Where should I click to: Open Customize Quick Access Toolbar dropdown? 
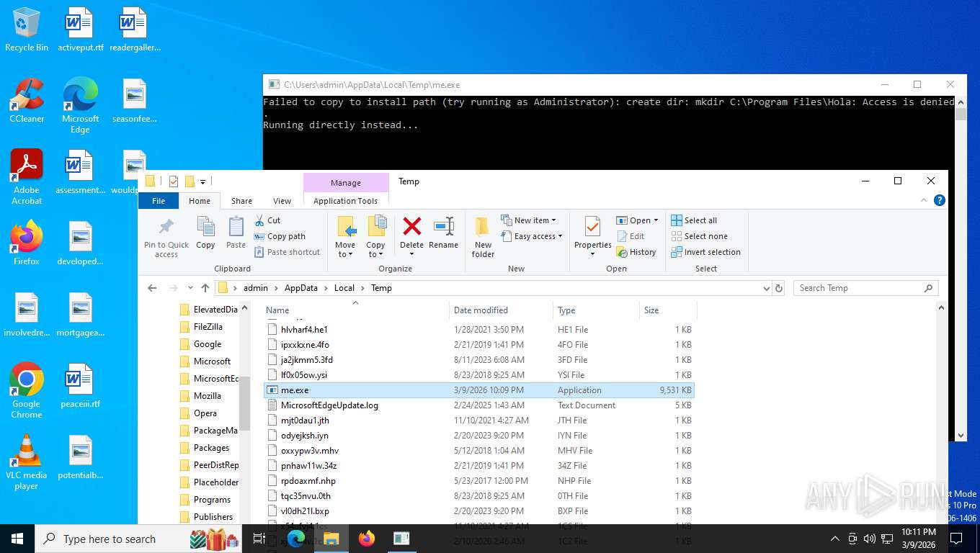203,181
